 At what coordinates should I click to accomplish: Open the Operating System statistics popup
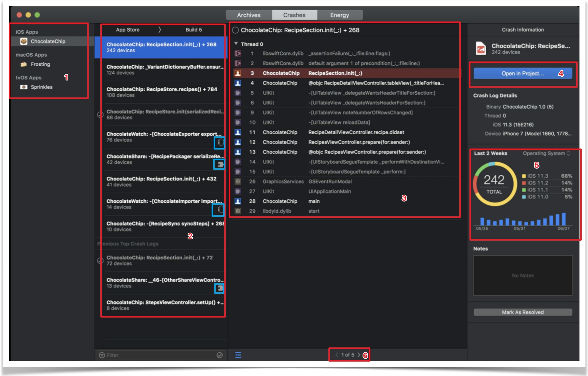click(547, 153)
